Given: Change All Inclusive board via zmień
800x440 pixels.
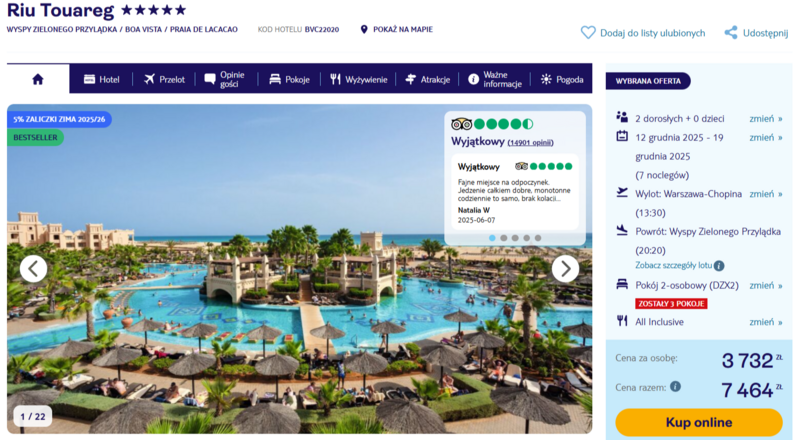Looking at the screenshot, I should (765, 322).
